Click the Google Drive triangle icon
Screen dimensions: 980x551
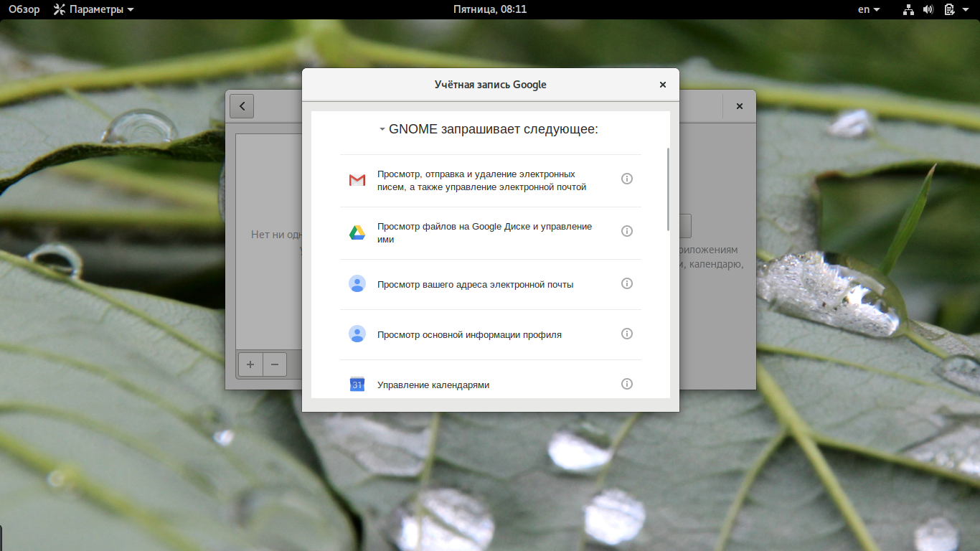(357, 232)
